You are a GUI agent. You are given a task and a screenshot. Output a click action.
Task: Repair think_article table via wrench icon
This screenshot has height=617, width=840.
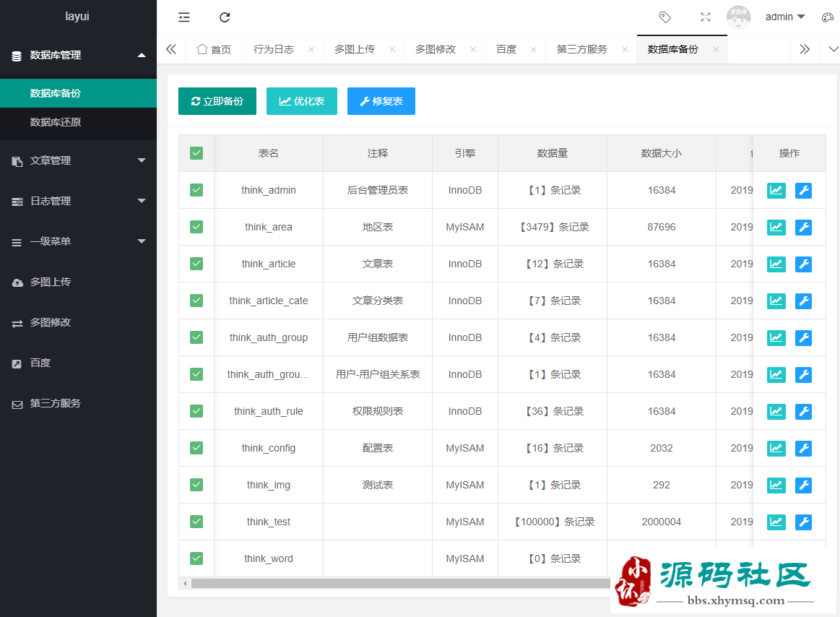click(x=804, y=264)
